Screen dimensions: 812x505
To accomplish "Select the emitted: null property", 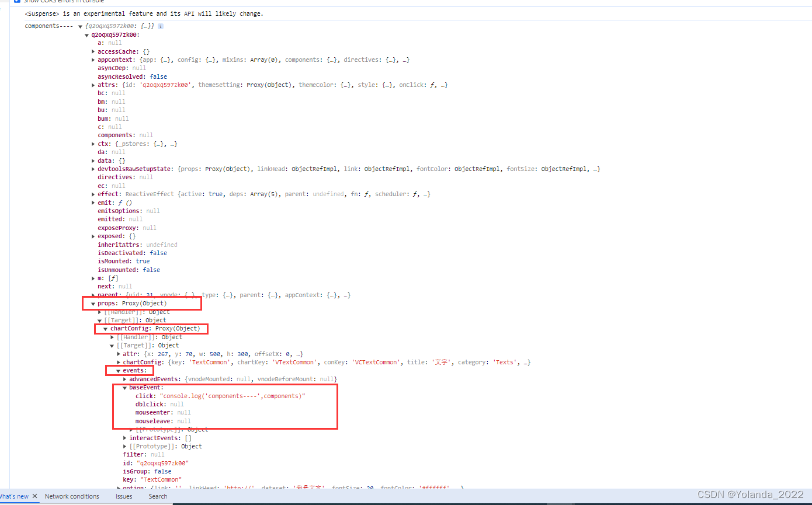I will click(x=120, y=220).
